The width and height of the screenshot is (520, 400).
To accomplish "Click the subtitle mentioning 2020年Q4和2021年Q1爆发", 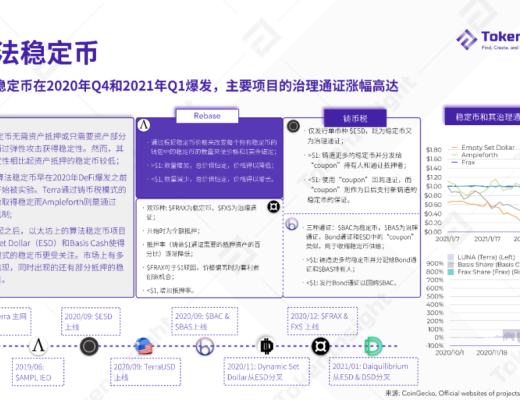I will coord(199,86).
